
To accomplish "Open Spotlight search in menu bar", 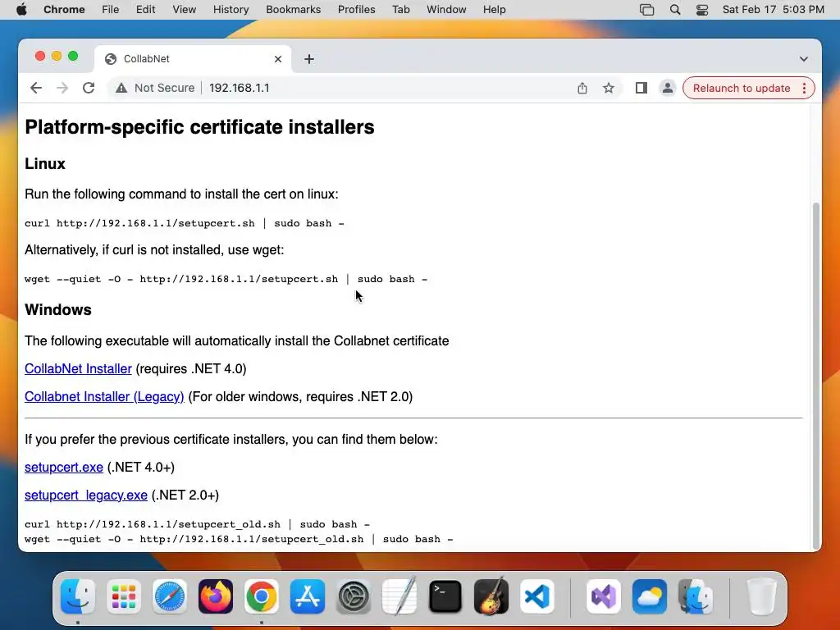I will [675, 10].
